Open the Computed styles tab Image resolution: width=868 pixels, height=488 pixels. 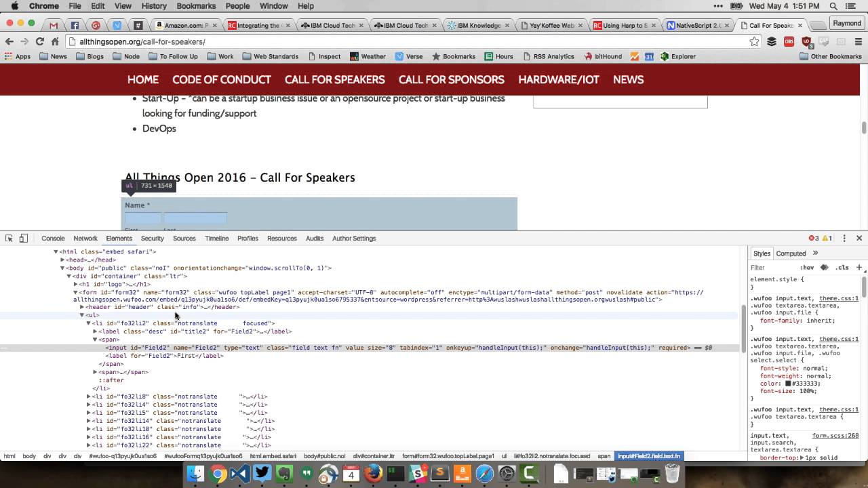click(791, 253)
